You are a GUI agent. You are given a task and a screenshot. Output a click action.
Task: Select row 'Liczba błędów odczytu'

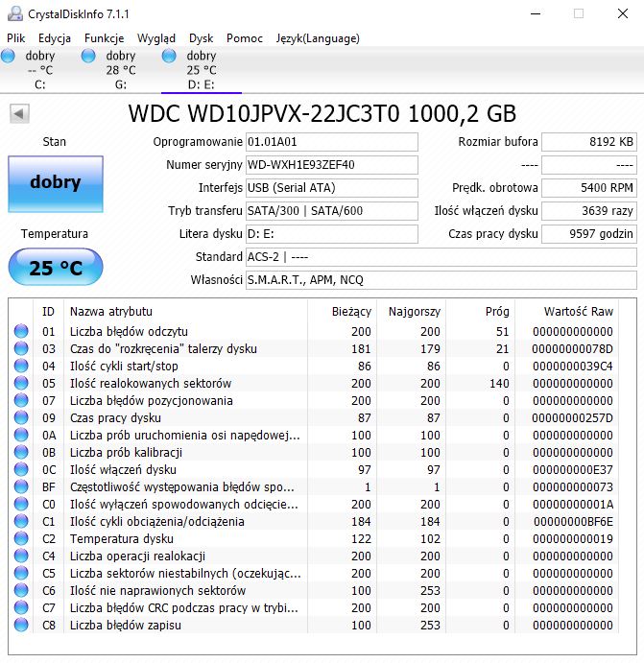click(x=313, y=331)
